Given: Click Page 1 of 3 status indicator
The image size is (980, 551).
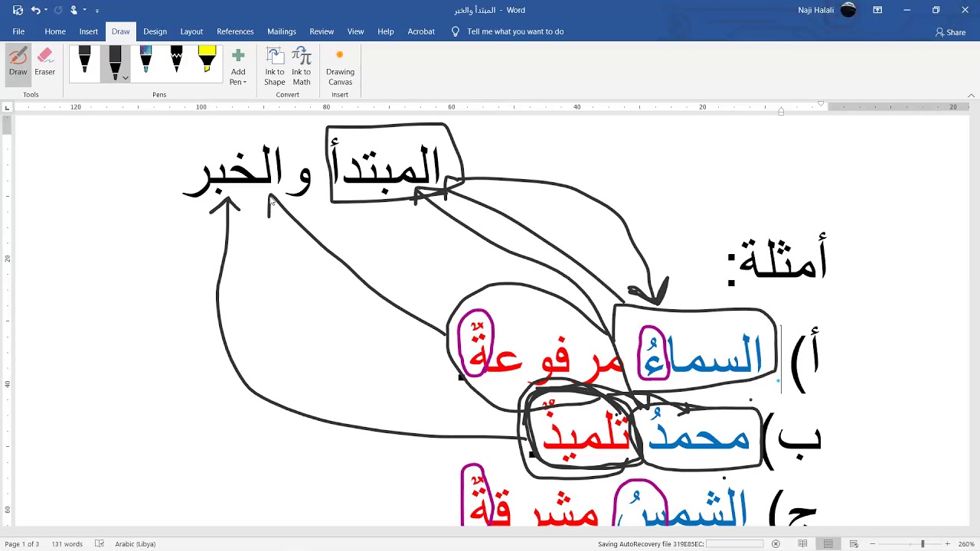Looking at the screenshot, I should click(22, 544).
